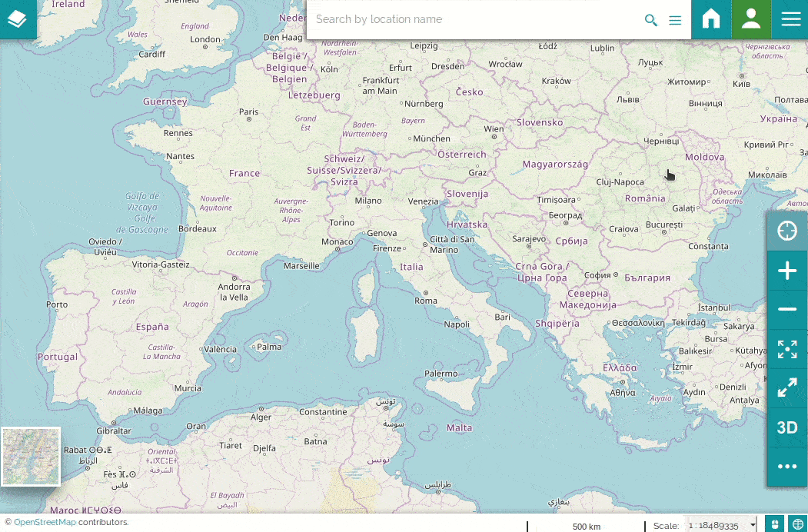Screen dimensions: 808x532
Task: Click the Wien label on the map
Action: (x=494, y=129)
